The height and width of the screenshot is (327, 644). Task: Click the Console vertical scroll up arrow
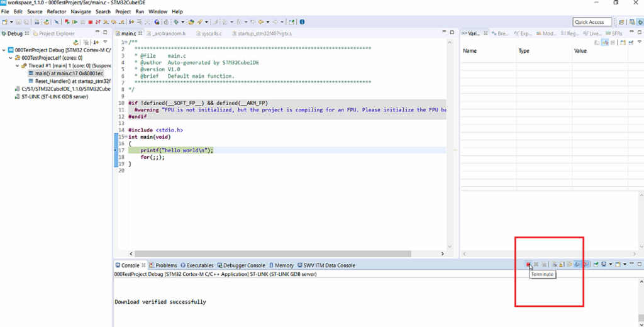point(641,282)
